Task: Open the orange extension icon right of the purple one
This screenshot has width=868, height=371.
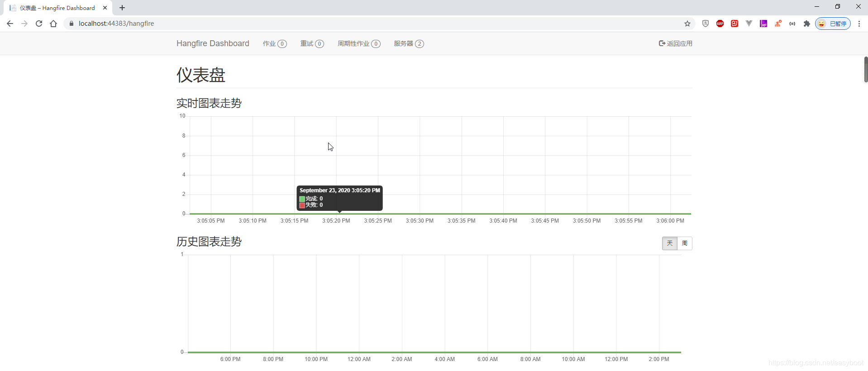Action: [778, 24]
